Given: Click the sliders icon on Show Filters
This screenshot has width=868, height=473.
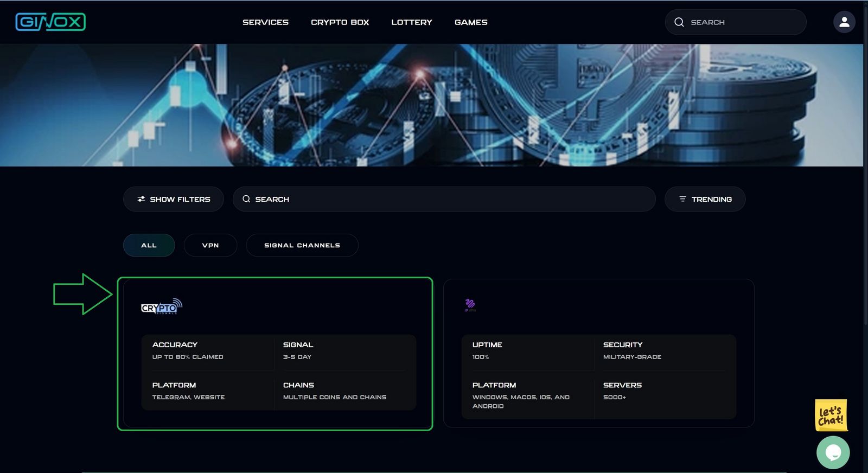Looking at the screenshot, I should [141, 199].
